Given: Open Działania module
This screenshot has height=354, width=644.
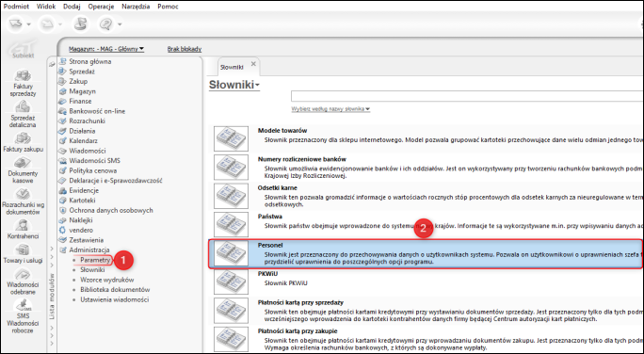Looking at the screenshot, I should [x=82, y=131].
